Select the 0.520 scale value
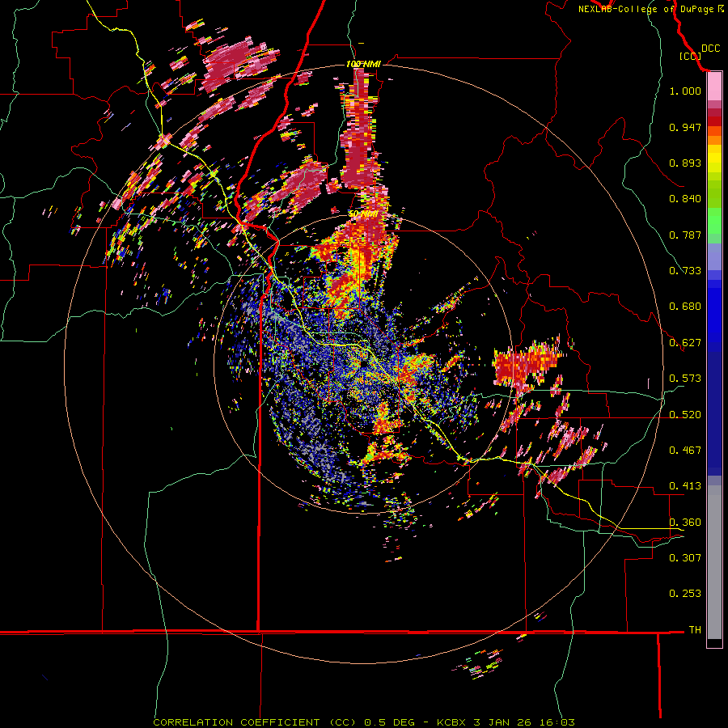 click(685, 415)
